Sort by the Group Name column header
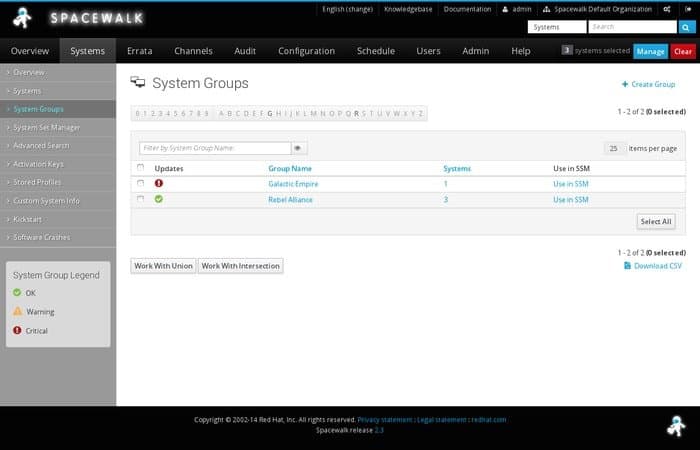700x450 pixels. pos(290,168)
